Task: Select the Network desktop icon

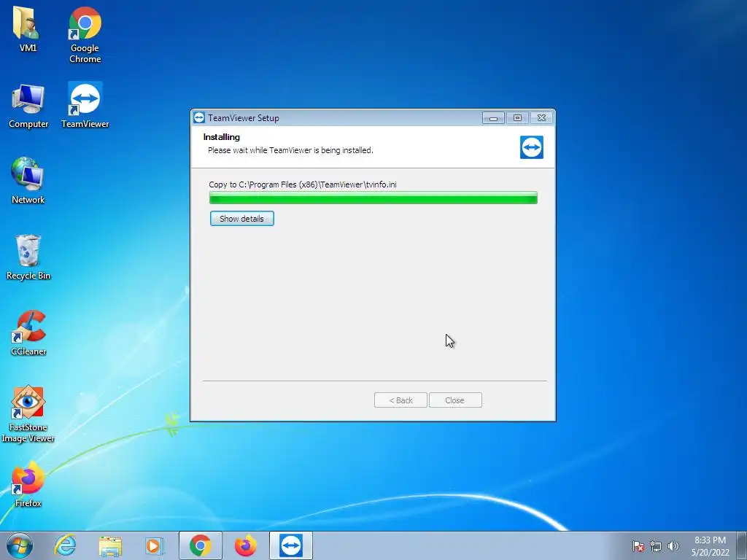Action: pos(28,181)
